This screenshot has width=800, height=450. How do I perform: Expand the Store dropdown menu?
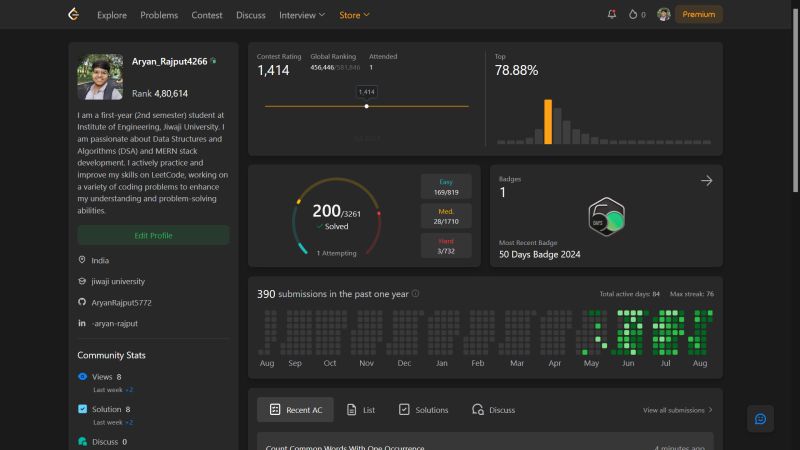point(355,15)
